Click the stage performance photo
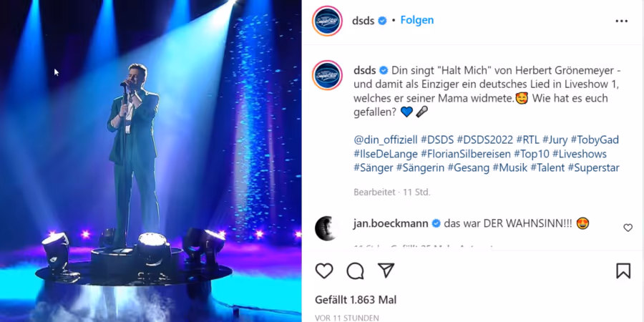644x322 pixels. [151, 161]
